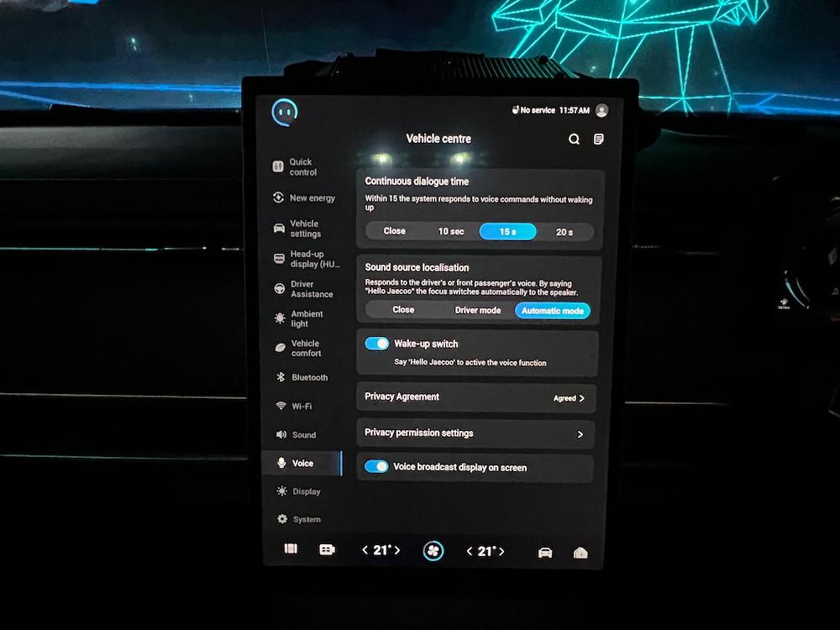Open Privacy permission settings chevron
840x630 pixels.
(x=580, y=434)
